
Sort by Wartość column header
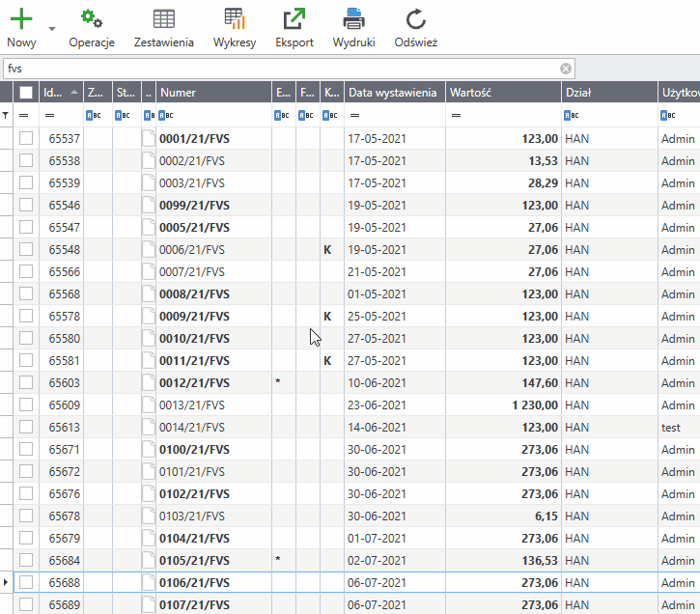tap(502, 93)
